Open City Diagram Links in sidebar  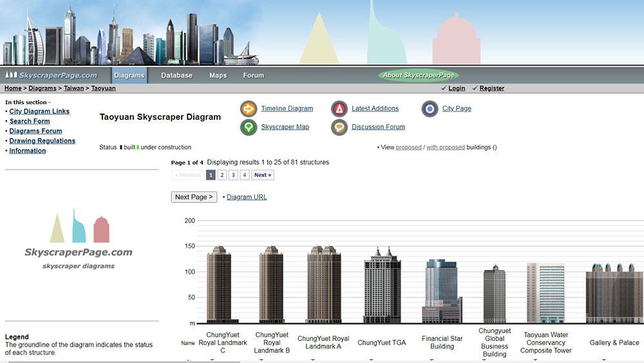coord(39,112)
